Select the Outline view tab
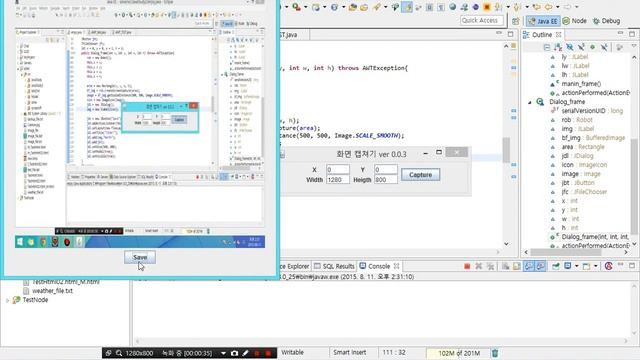This screenshot has height=360, width=640. point(542,35)
